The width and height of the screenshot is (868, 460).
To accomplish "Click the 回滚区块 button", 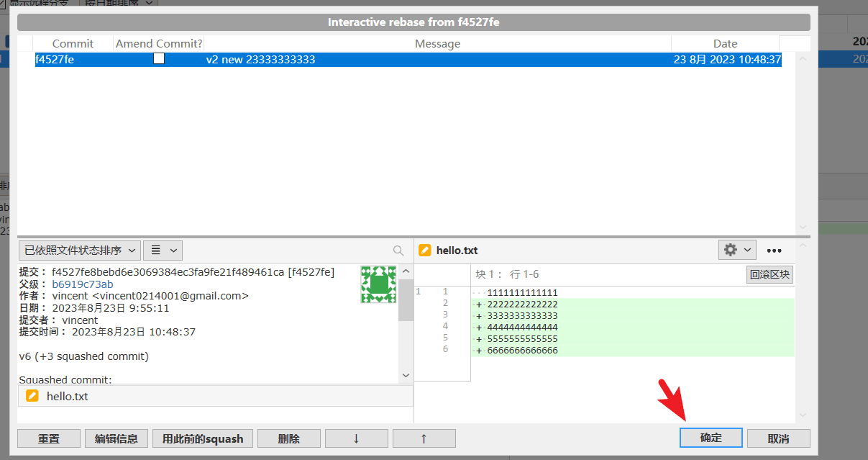I will 769,274.
